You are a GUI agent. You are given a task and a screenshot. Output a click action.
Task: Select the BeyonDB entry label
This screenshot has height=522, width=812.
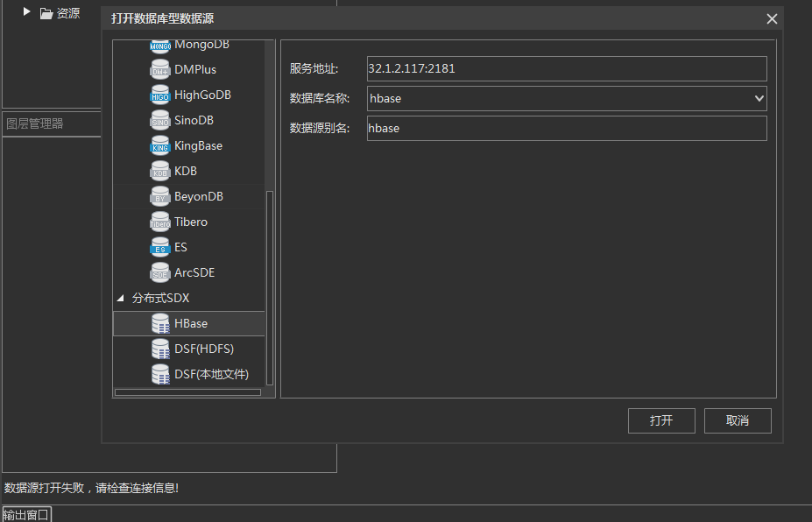198,196
